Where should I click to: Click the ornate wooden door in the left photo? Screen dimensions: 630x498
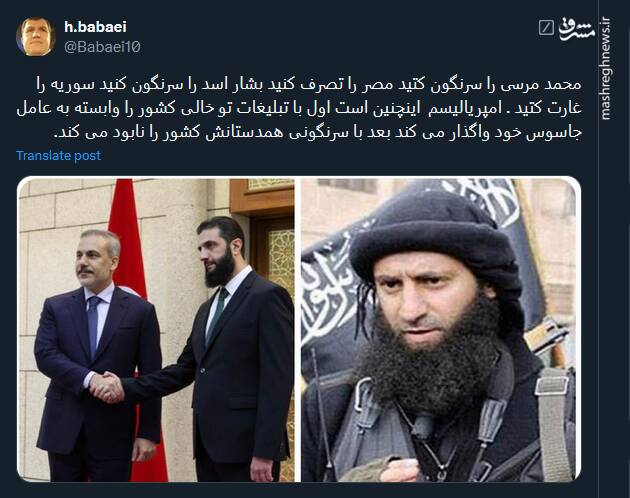(275, 257)
